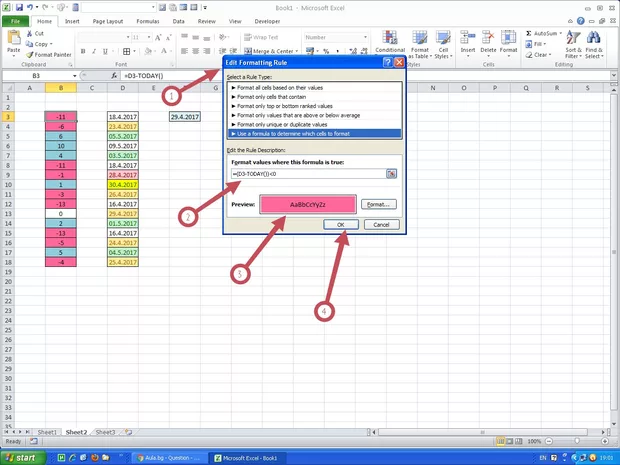Screen dimensions: 620x465
Task: Click the rule formula input field
Action: (308, 174)
